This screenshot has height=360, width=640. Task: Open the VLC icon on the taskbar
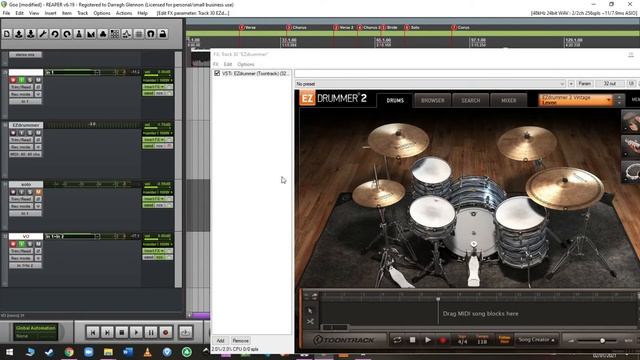(x=147, y=352)
